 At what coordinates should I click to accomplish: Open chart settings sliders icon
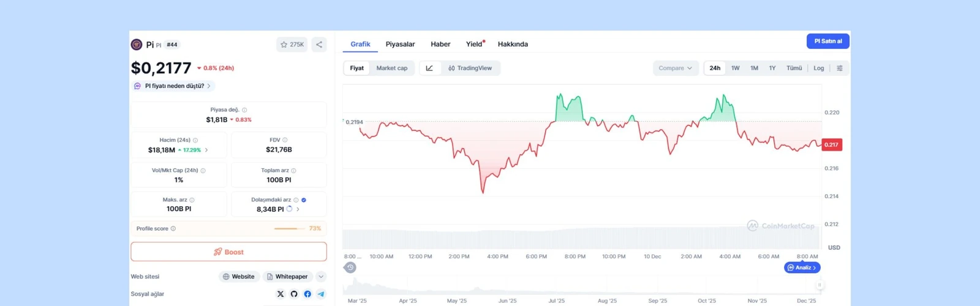[x=840, y=68]
